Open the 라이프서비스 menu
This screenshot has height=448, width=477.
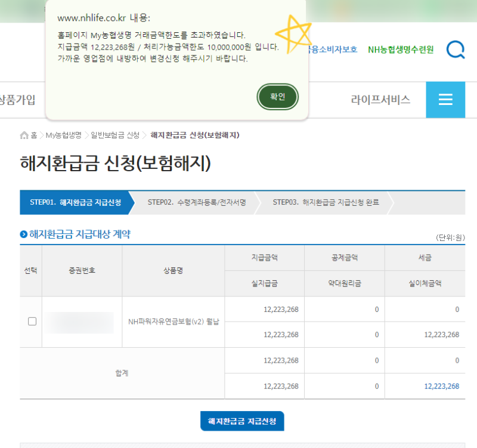tap(380, 100)
